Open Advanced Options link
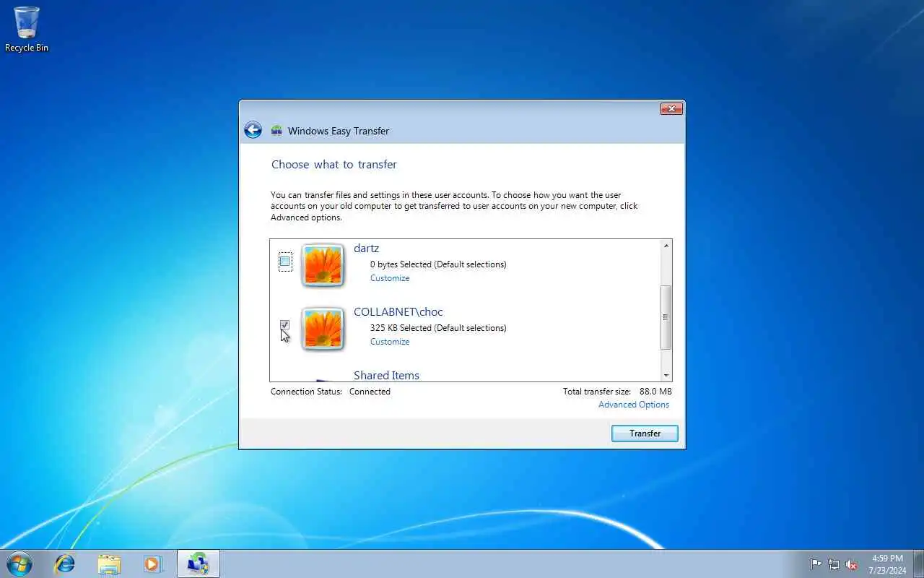The height and width of the screenshot is (578, 924). click(634, 405)
